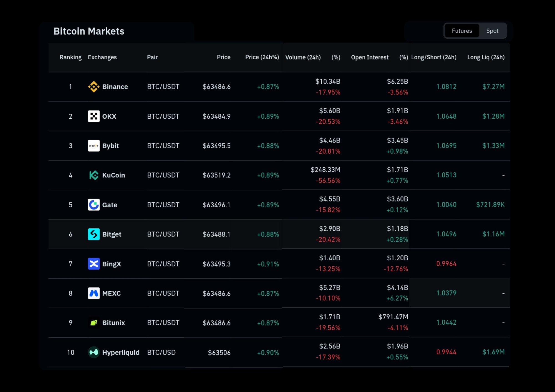Screen dimensions: 555x392
Task: Click the 0.9964 BingX long/short ratio
Action: pyautogui.click(x=446, y=264)
